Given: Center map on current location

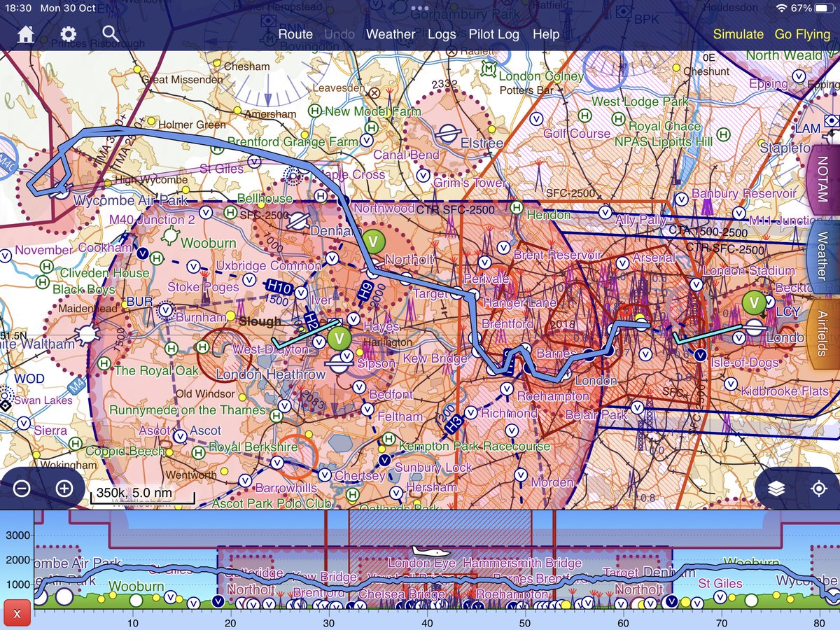Looking at the screenshot, I should [819, 489].
